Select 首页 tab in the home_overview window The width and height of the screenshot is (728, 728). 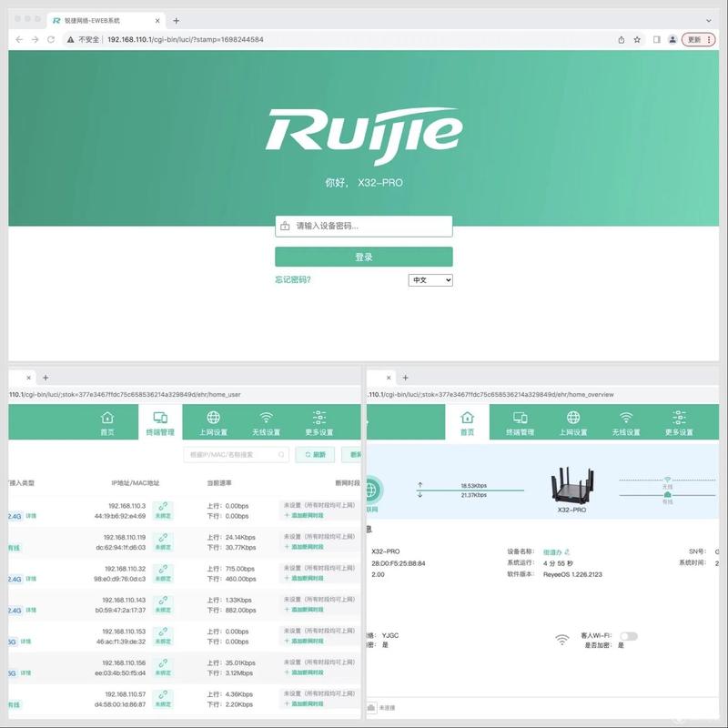click(x=467, y=423)
